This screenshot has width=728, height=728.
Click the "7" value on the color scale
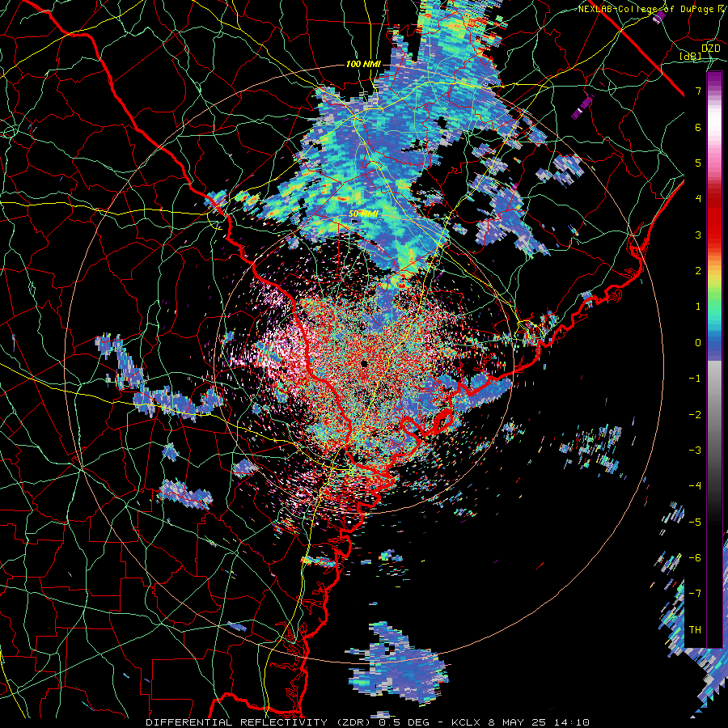tap(698, 91)
